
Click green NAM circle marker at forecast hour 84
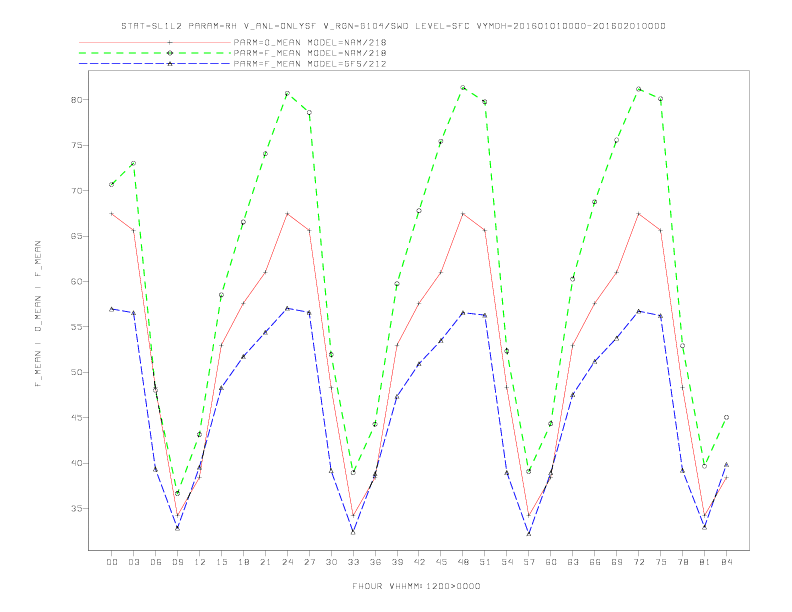726,418
